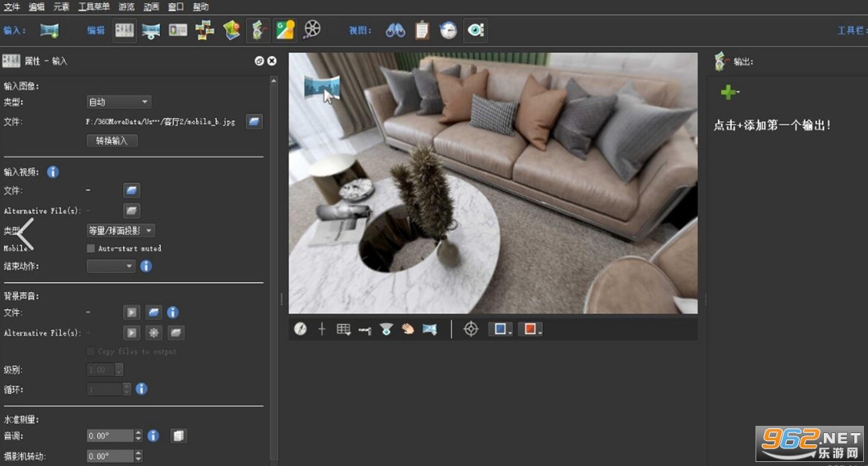This screenshot has height=466, width=868.
Task: Click the target reticle icon
Action: [470, 329]
